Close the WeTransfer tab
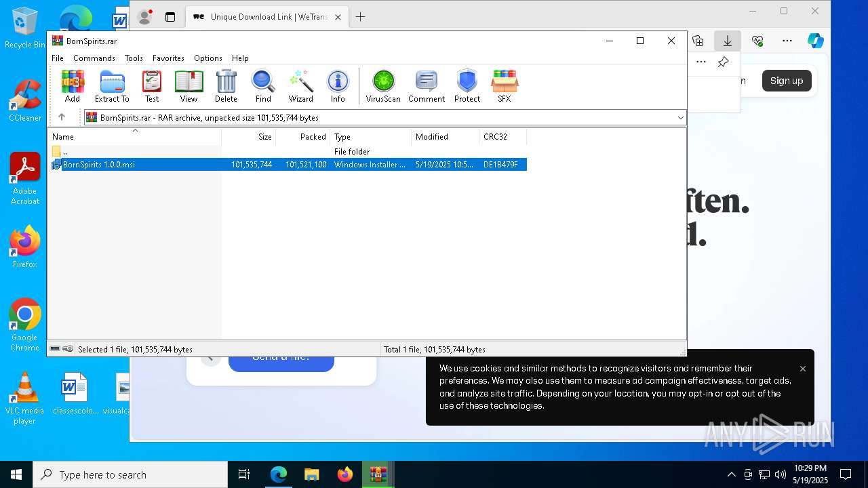Screen dimensions: 868x488 point(338,17)
